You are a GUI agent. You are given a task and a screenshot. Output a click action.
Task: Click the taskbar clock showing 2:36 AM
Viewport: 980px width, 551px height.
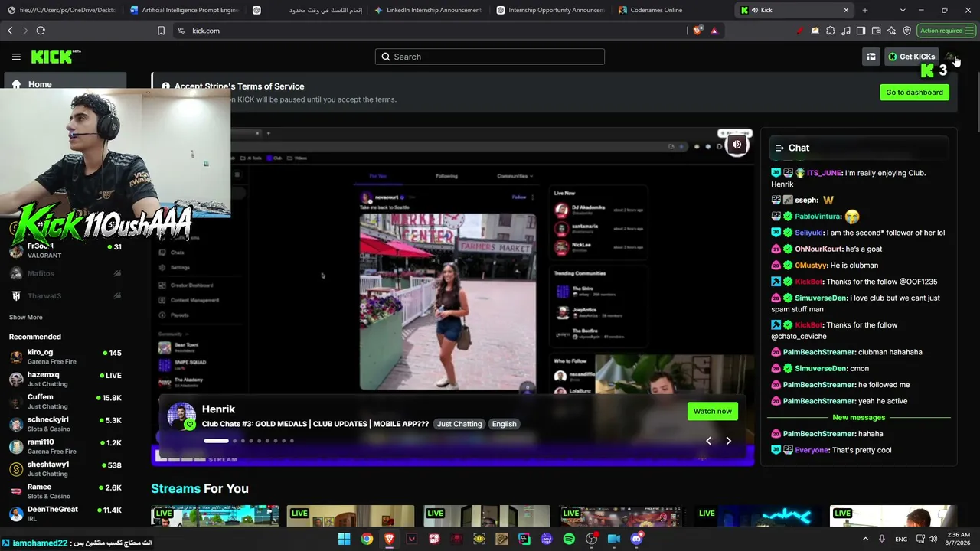click(958, 540)
